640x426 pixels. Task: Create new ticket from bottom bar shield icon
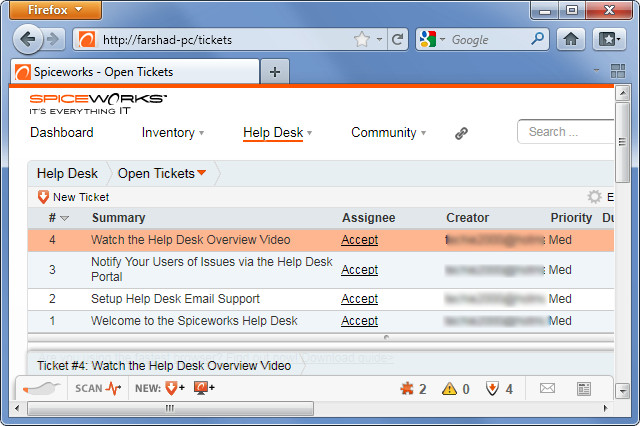pos(175,388)
